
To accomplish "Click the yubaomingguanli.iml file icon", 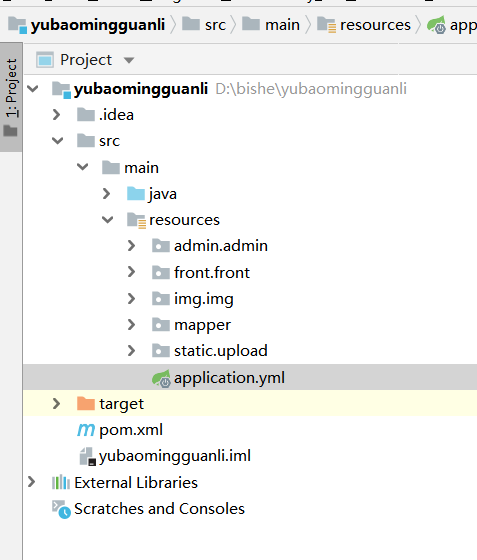I will (x=87, y=456).
